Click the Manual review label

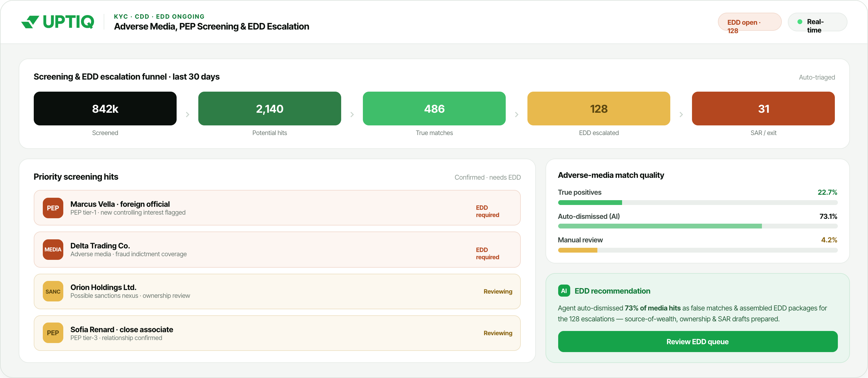point(580,240)
